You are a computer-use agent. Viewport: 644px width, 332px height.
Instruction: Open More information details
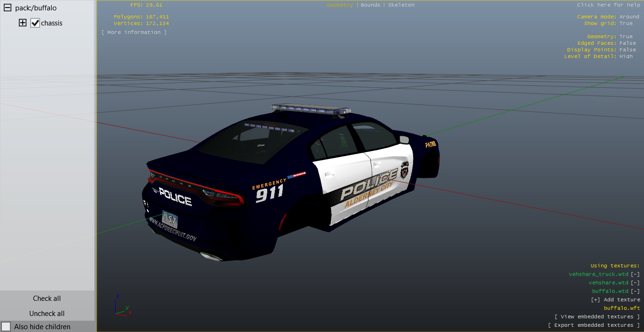134,32
